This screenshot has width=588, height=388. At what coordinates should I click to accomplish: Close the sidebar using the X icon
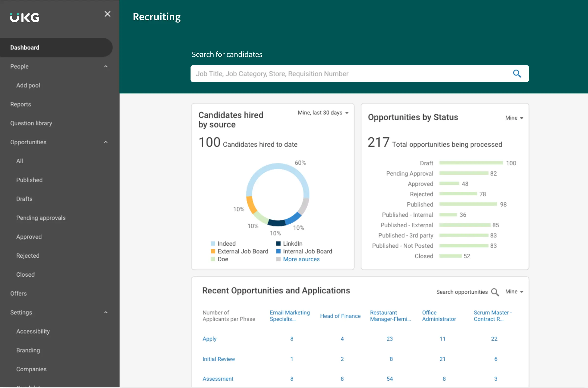coord(107,14)
